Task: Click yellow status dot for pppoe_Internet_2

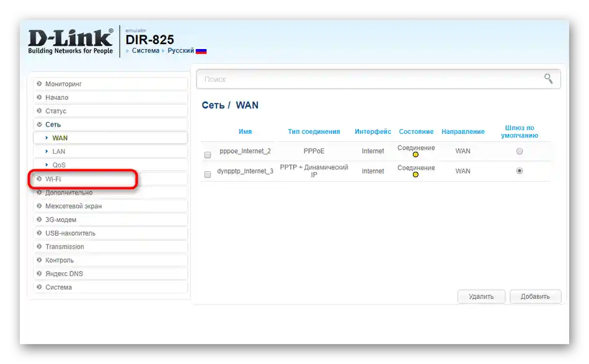Action: (x=415, y=154)
